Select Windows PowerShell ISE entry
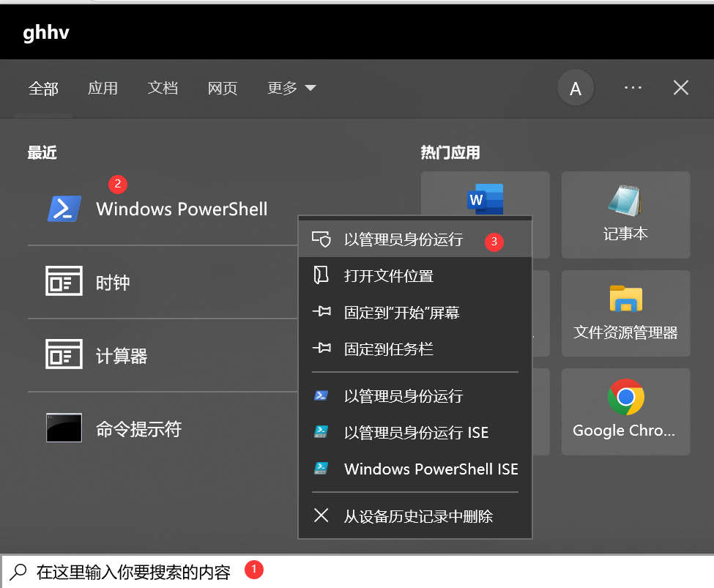The image size is (714, 588). (x=414, y=469)
